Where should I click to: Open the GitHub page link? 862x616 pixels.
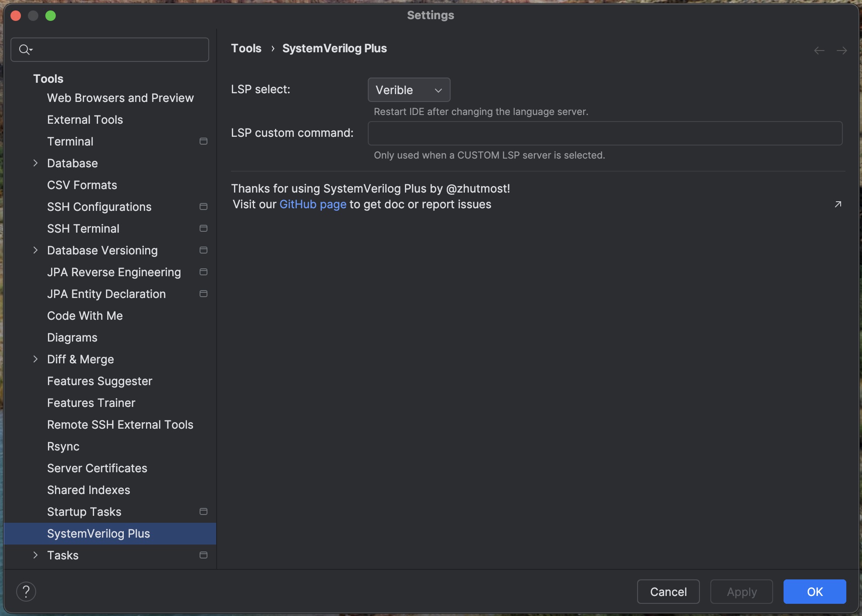click(312, 204)
